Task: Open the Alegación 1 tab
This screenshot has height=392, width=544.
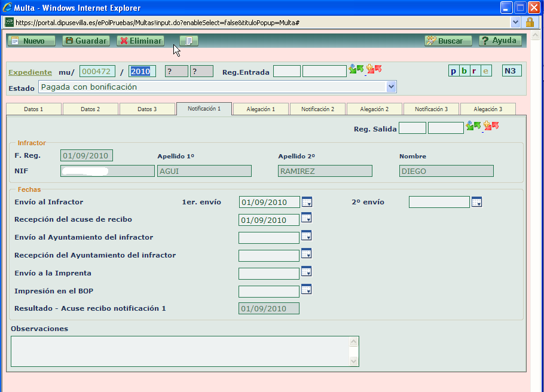Action: click(x=261, y=109)
